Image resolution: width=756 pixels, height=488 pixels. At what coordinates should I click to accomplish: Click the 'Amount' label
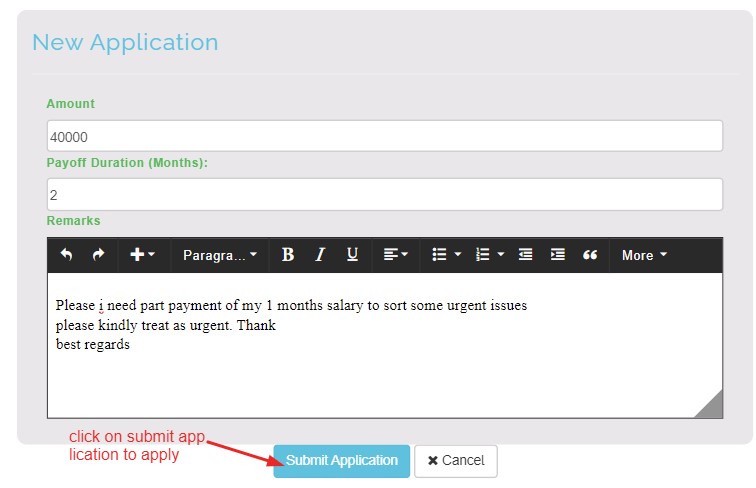tap(70, 104)
